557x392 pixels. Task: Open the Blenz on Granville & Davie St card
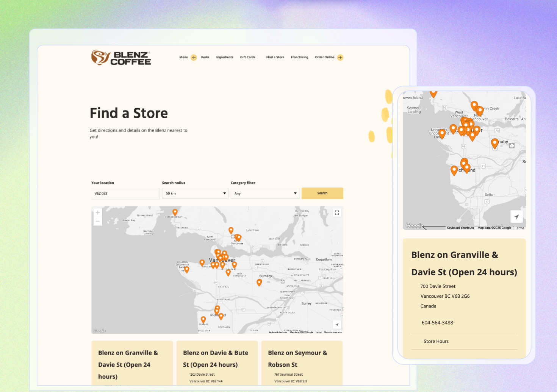[x=132, y=363]
